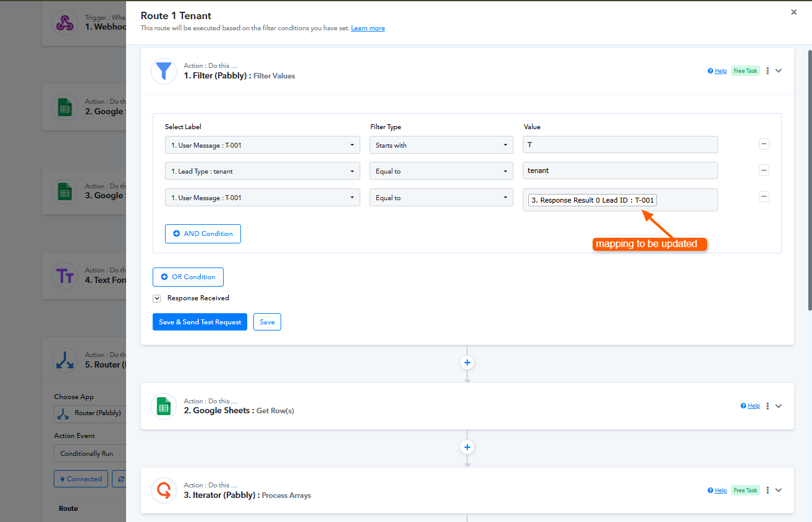Viewport: 812px width, 522px height.
Task: Click the Router step 5 icon in background workflow
Action: click(x=65, y=360)
